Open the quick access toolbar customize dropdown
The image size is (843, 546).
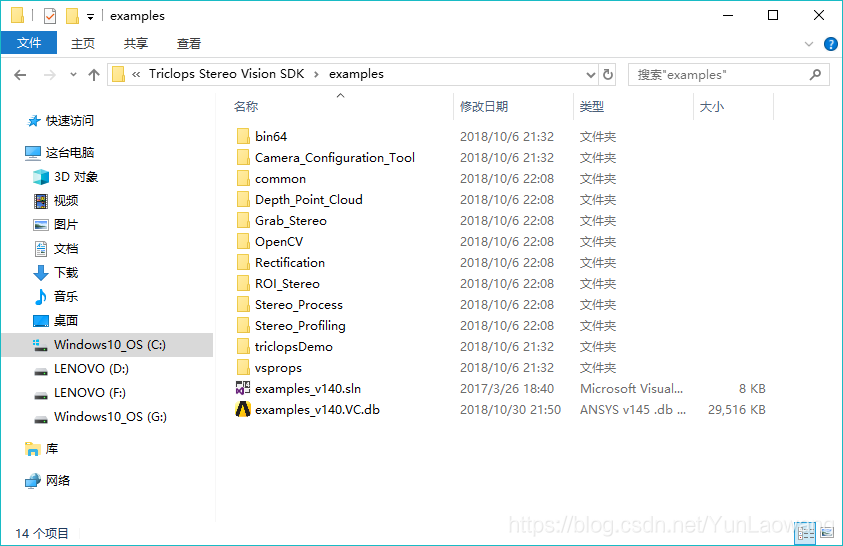90,17
